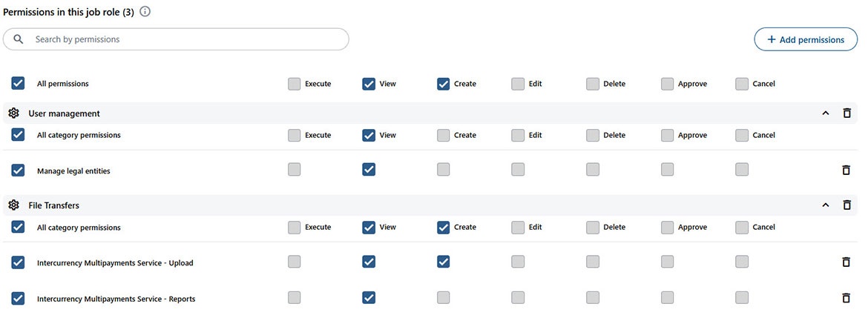This screenshot has height=321, width=868.
Task: Click the search magnifier icon
Action: [x=19, y=39]
